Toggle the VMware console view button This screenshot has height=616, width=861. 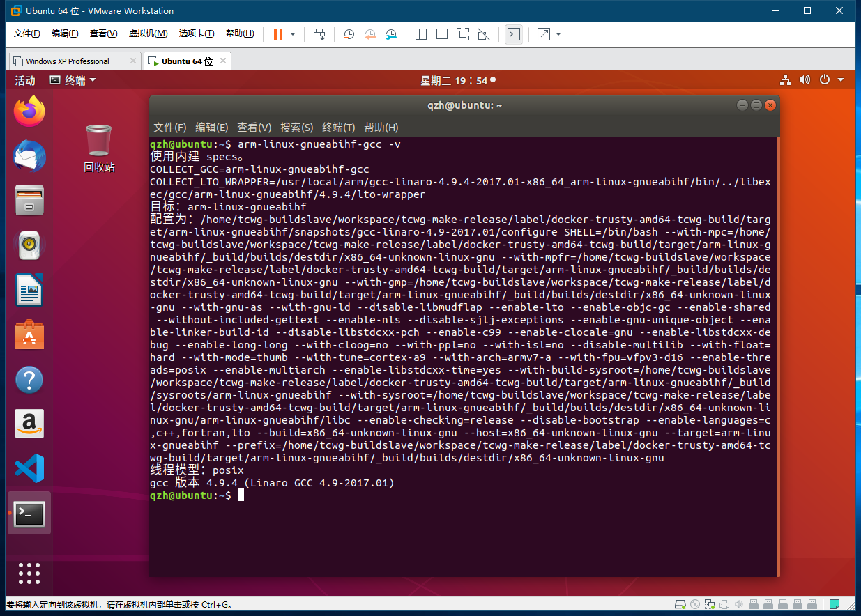click(x=513, y=34)
